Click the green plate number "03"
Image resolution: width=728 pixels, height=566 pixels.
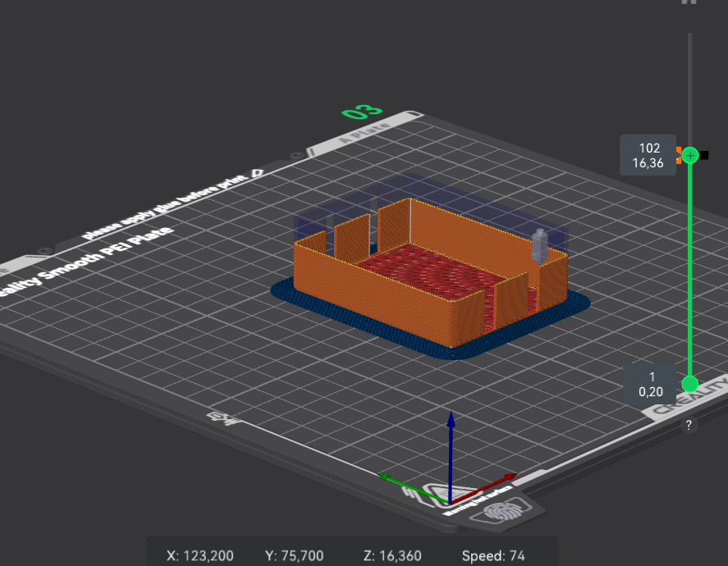click(x=362, y=112)
